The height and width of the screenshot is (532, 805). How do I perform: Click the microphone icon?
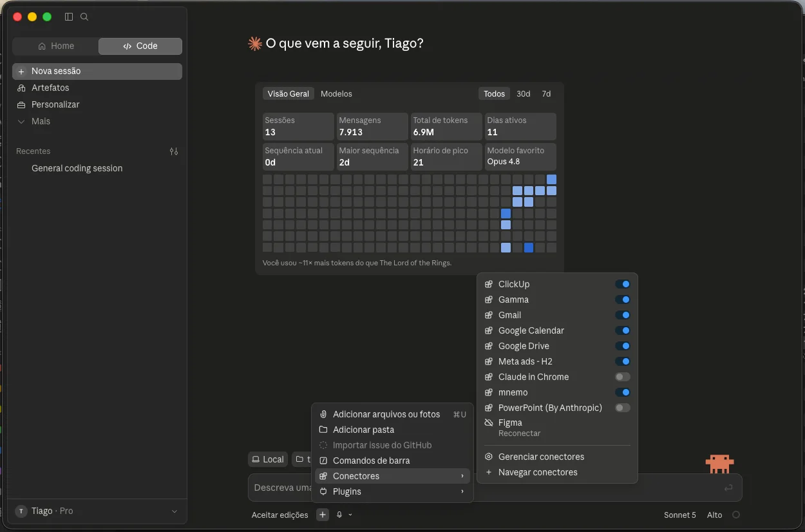tap(339, 515)
